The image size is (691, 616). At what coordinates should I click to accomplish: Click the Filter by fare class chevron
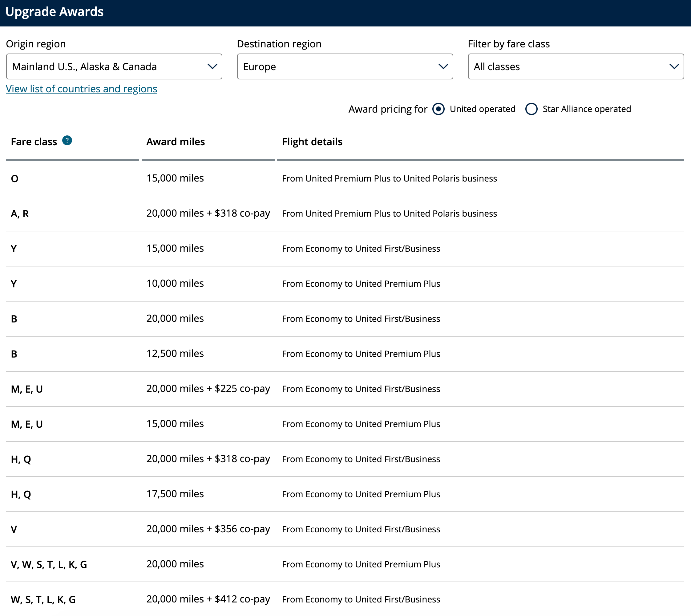(674, 66)
